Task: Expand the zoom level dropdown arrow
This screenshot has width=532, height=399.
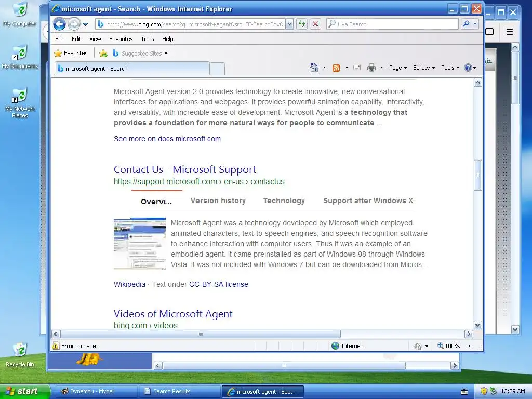Action: (469, 345)
